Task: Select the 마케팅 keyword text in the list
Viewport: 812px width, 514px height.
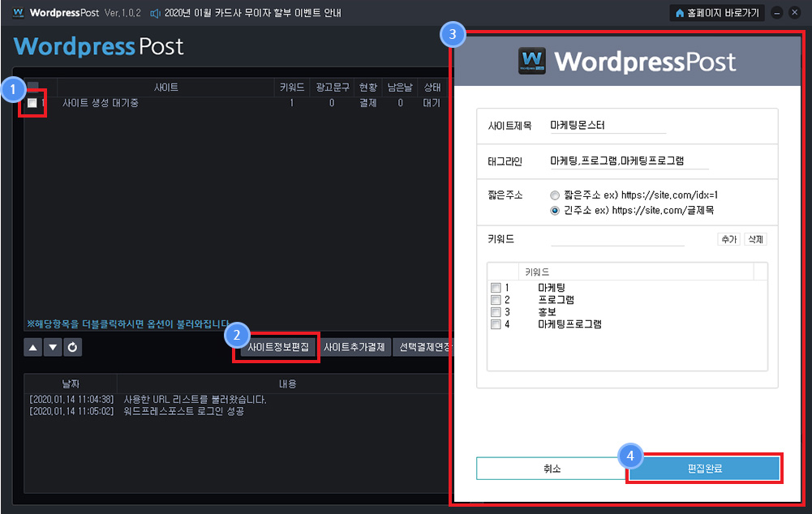Action: (x=552, y=288)
